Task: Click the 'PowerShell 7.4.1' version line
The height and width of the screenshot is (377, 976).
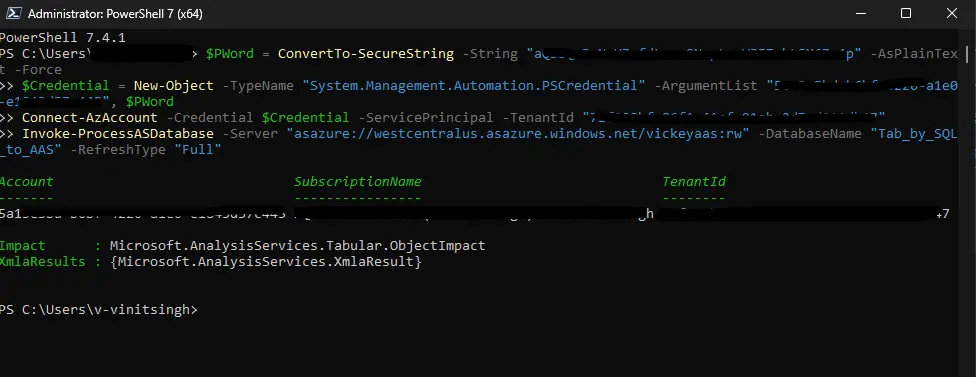Action: click(x=62, y=37)
